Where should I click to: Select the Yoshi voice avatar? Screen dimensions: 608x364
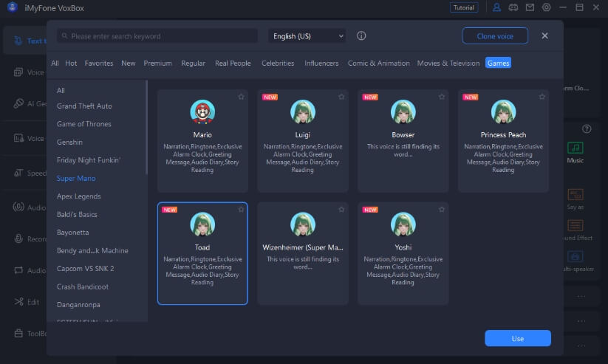[403, 224]
